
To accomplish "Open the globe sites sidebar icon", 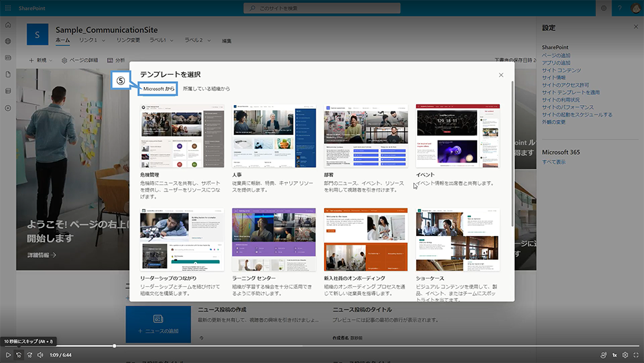I will tap(8, 41).
